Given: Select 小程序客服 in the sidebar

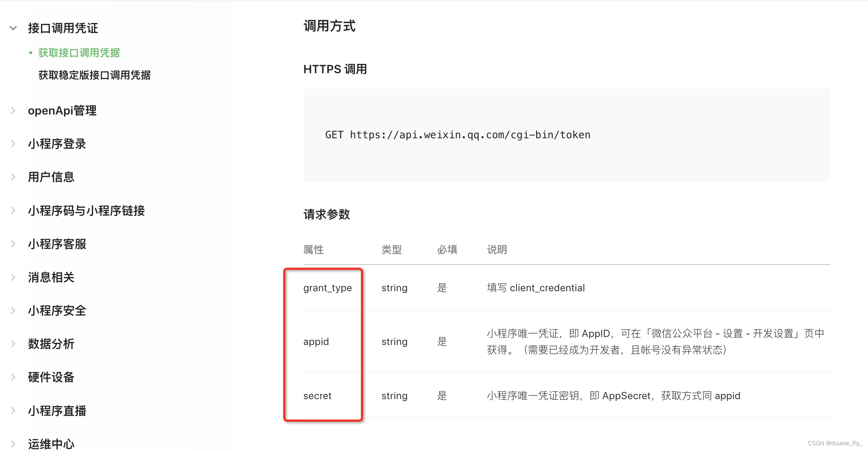Looking at the screenshot, I should click(x=57, y=244).
